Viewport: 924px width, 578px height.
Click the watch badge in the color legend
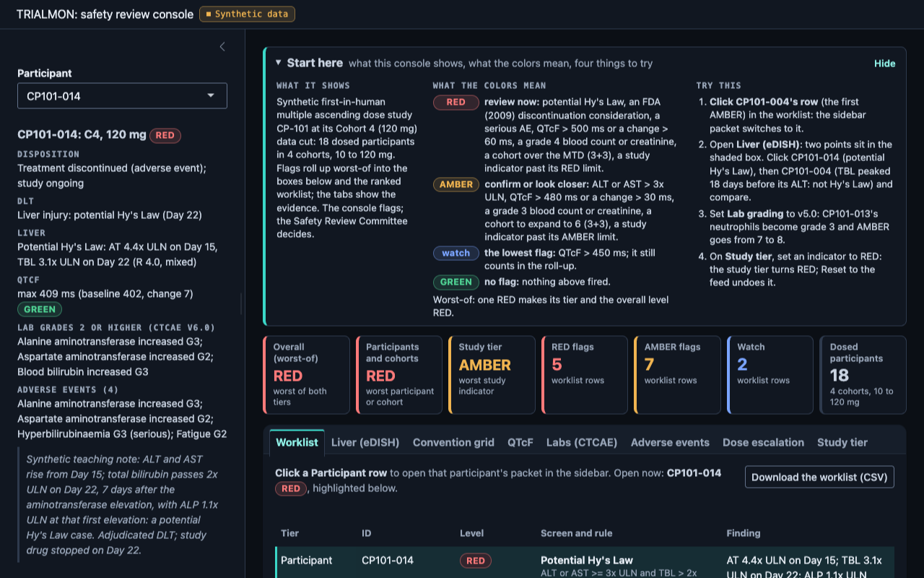point(456,253)
